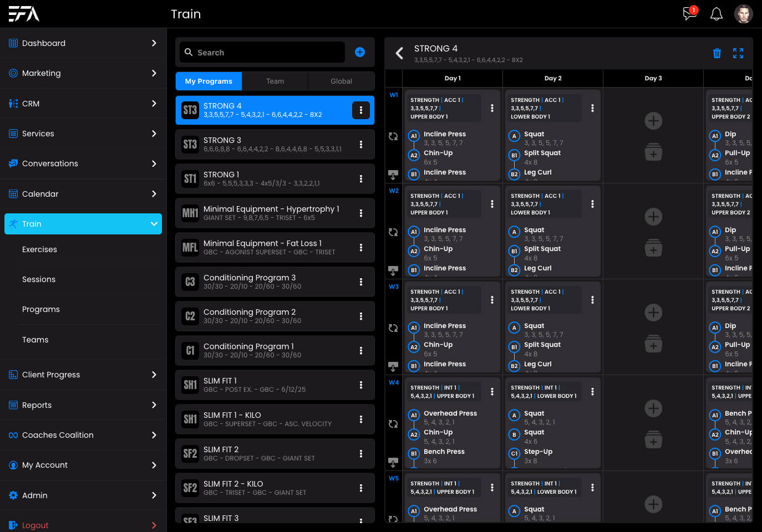Open W1 Day 1 session options menu

click(492, 108)
